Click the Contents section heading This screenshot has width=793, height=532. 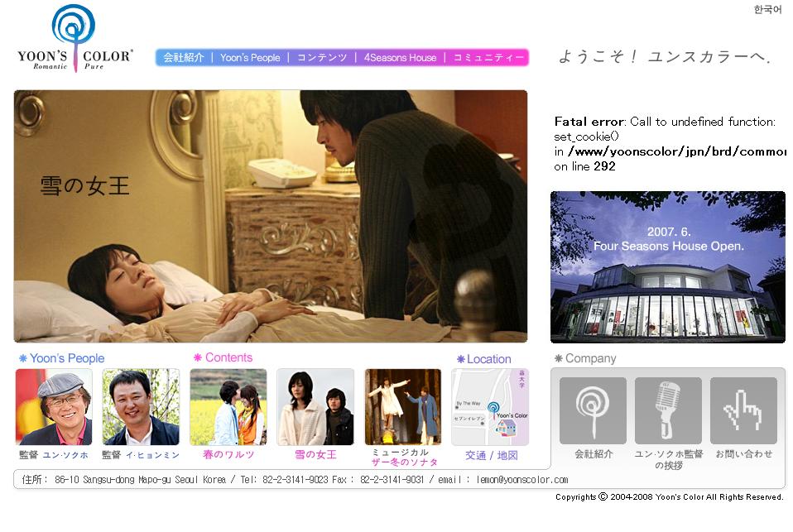click(x=223, y=357)
